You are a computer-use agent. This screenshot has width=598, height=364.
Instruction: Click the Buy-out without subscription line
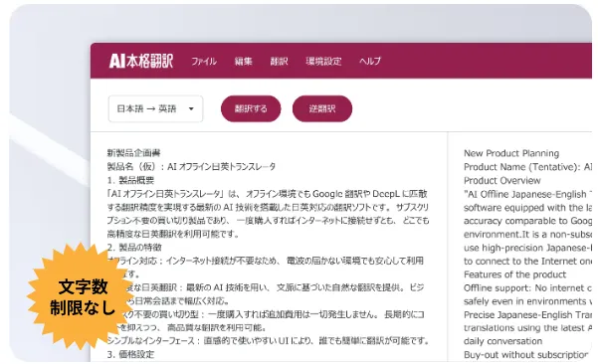pos(526,355)
